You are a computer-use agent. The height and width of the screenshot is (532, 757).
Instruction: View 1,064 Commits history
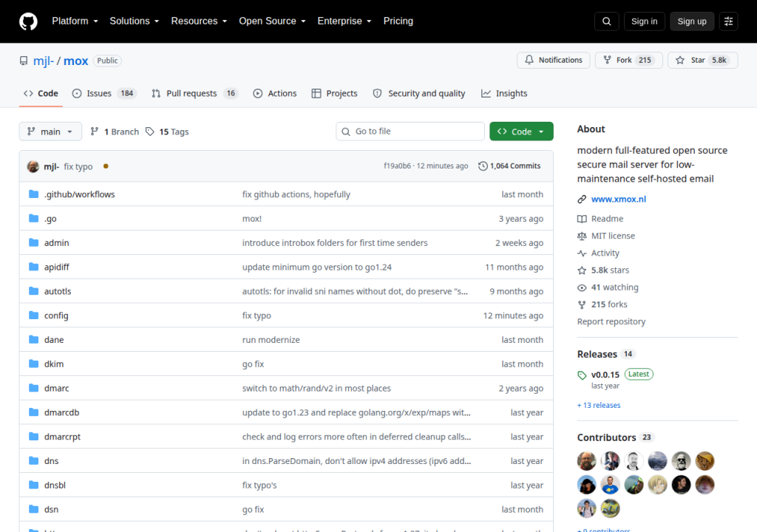(510, 166)
